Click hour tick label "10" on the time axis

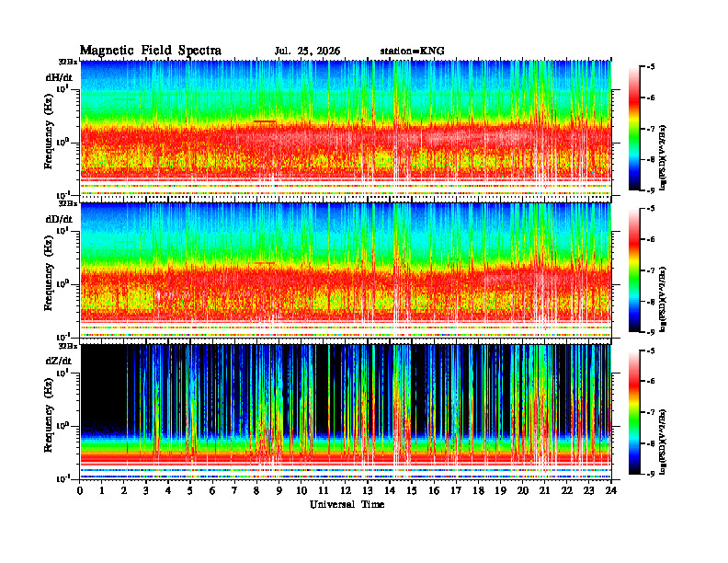(301, 491)
